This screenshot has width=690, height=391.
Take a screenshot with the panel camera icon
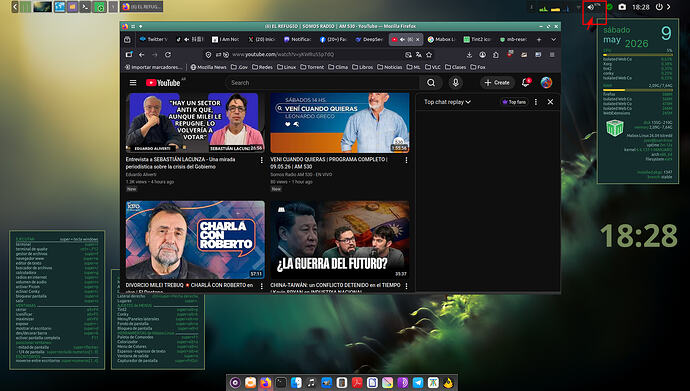pos(622,7)
